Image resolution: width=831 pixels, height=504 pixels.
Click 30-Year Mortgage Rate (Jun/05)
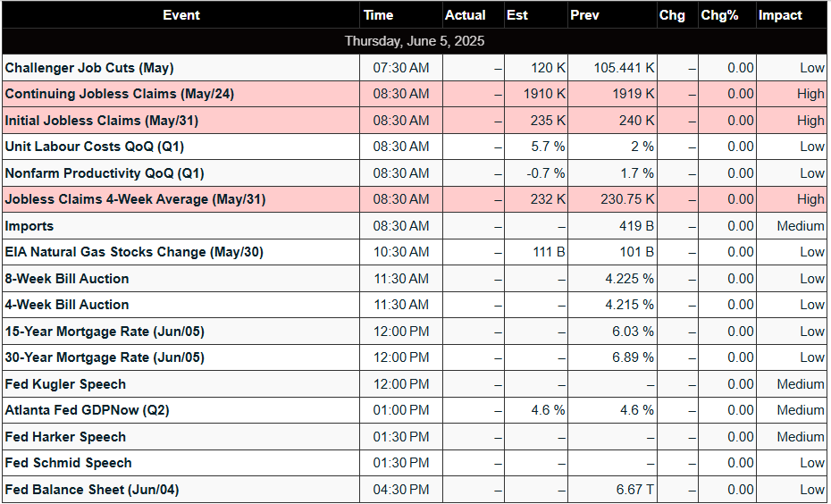pos(105,357)
